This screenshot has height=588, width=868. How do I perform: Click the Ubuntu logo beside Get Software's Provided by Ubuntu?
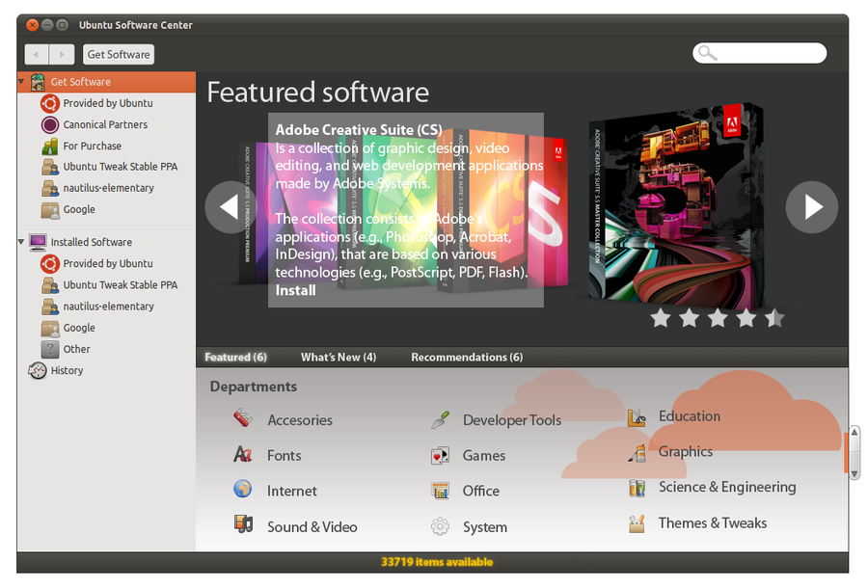click(x=50, y=103)
